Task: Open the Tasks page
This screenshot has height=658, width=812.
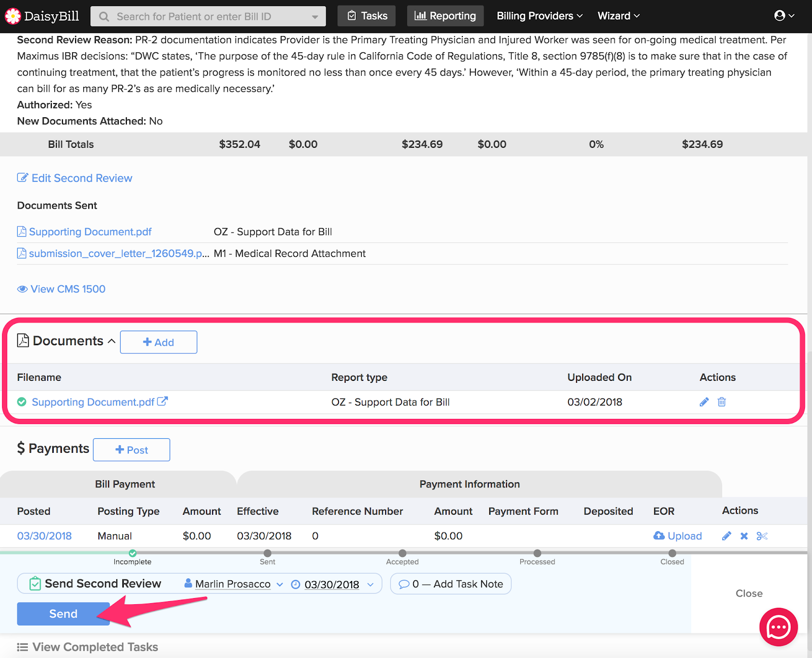Action: 367,16
